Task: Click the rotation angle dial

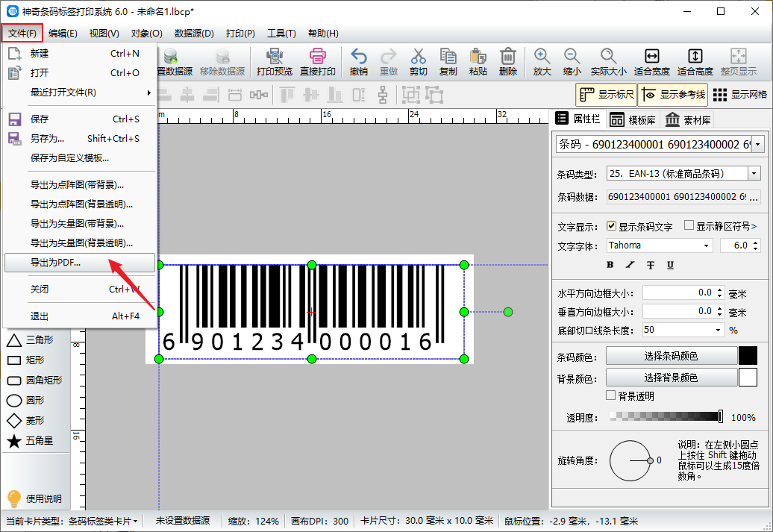Action: (630, 460)
